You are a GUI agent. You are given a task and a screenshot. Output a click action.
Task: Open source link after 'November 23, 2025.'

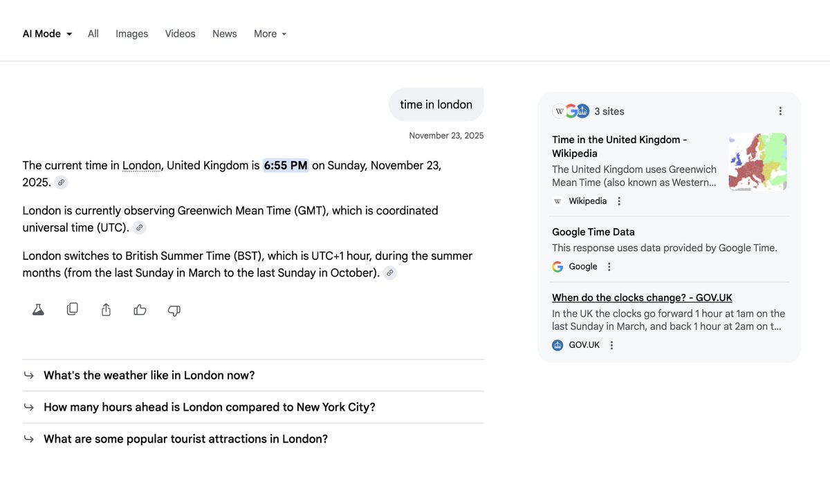[62, 183]
